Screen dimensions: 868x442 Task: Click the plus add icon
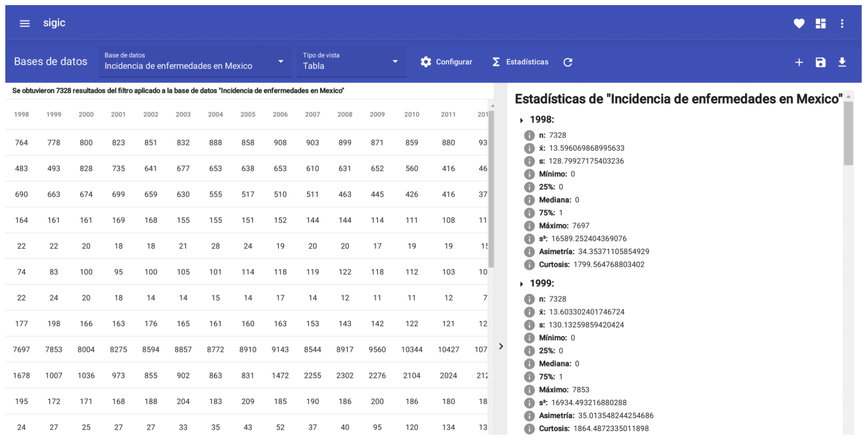[x=799, y=62]
